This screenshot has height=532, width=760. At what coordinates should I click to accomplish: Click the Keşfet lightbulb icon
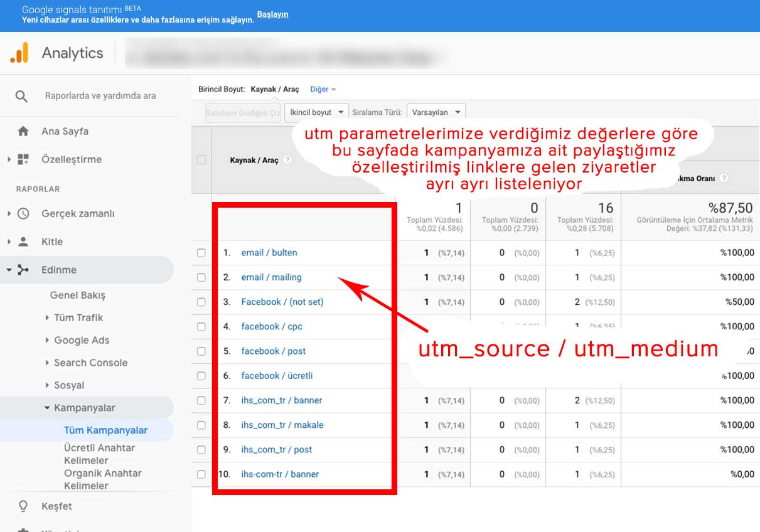coord(23,506)
